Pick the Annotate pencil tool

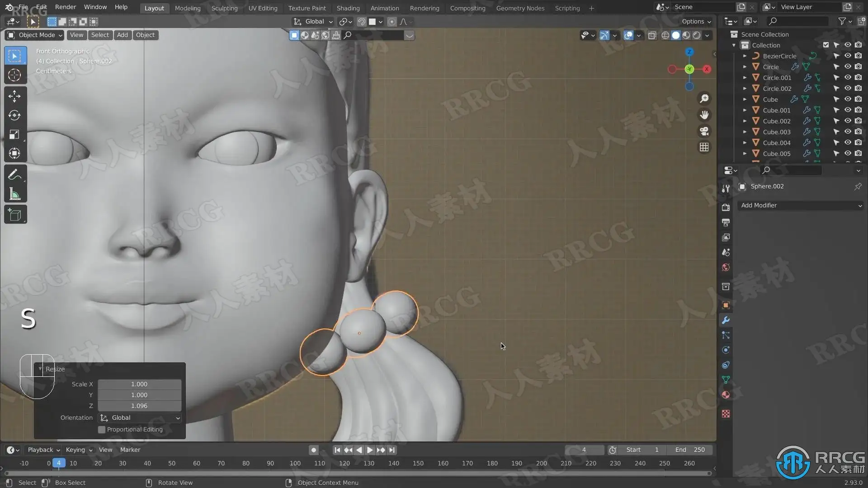14,174
